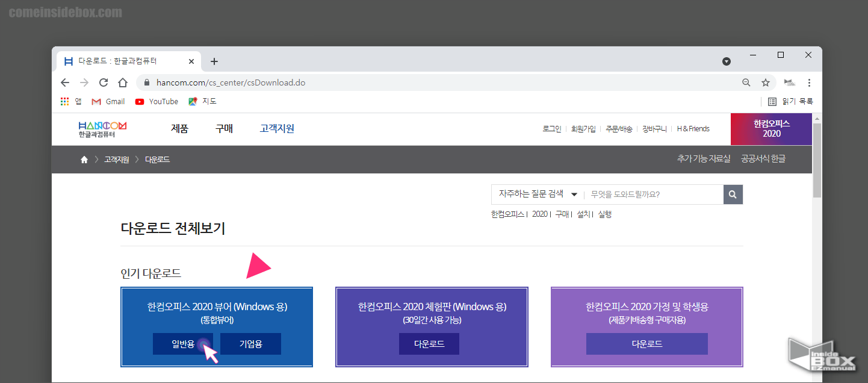Open the 구매 menu
Screen dimensions: 868x383
(224, 128)
